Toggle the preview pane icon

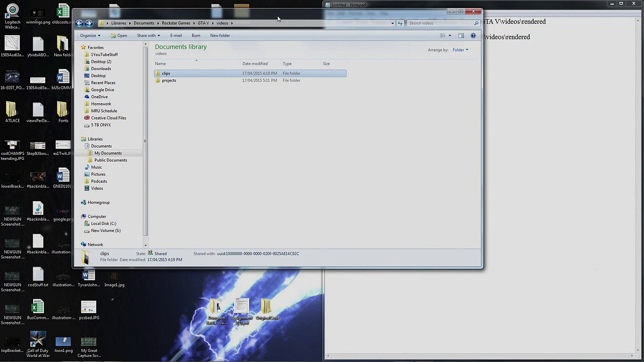[x=461, y=36]
